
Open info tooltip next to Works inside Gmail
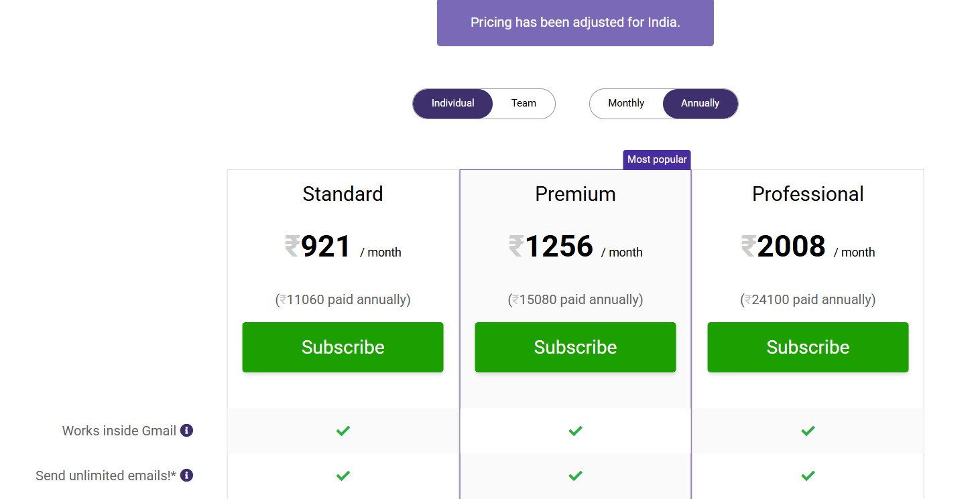pos(186,430)
